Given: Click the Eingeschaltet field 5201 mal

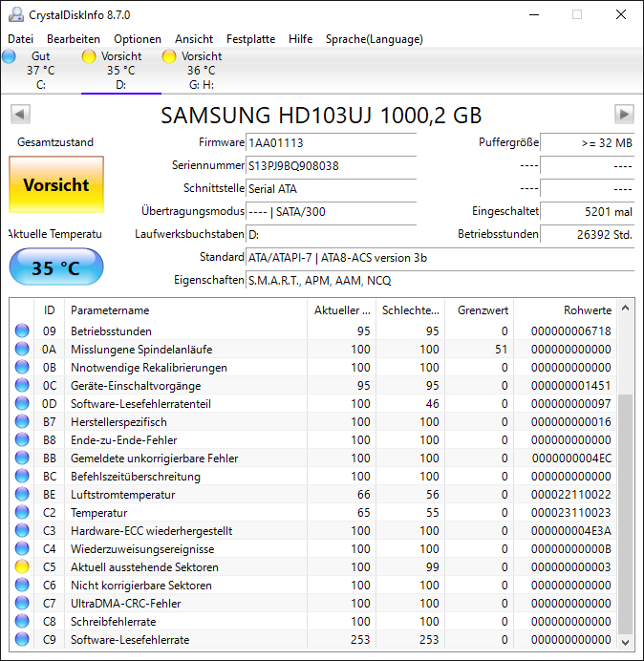Looking at the screenshot, I should (587, 211).
